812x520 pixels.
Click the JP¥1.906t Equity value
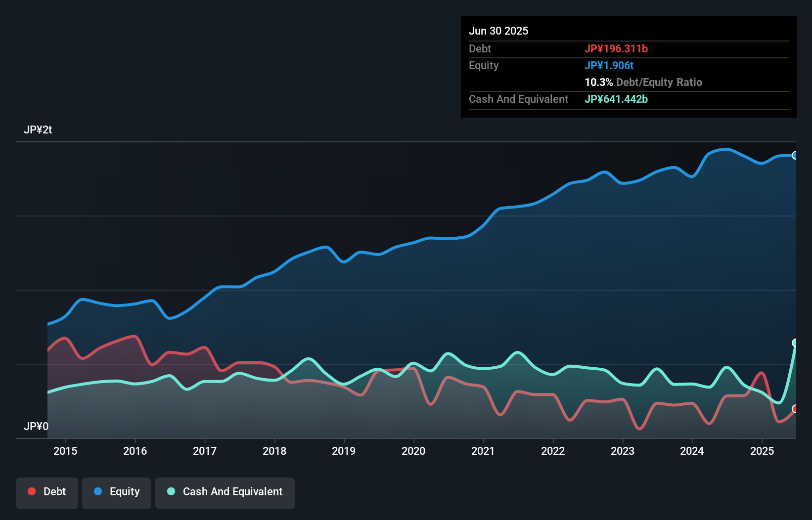[x=609, y=65]
